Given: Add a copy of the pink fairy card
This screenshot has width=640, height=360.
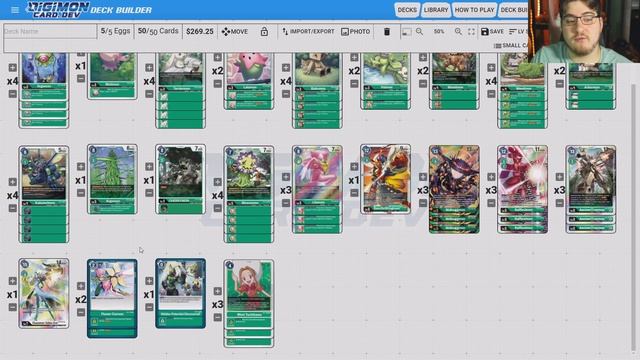Looking at the screenshot, I should coord(286,177).
